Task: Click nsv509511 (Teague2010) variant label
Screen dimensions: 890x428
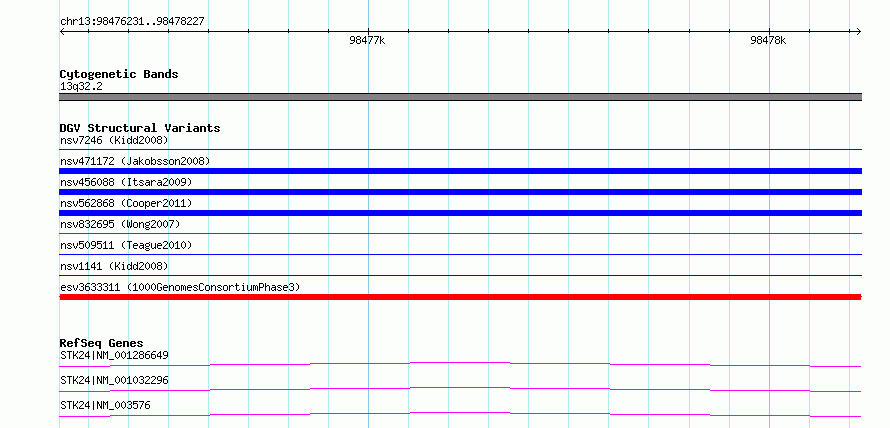Action: [x=126, y=245]
